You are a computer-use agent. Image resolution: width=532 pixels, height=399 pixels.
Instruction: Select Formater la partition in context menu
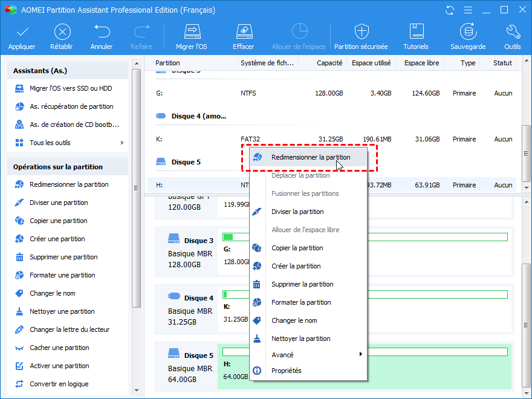coord(301,302)
